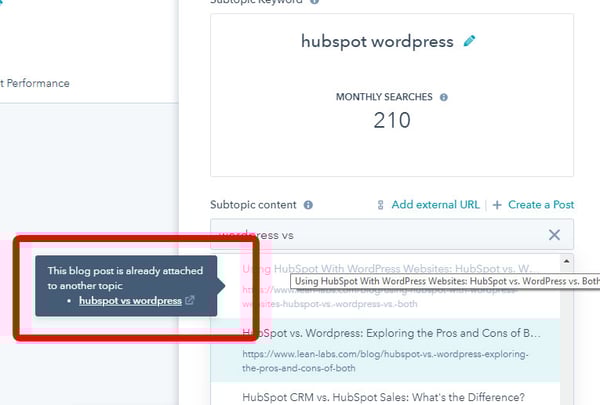
Task: Click the external link icon after hubspot vs wordpress
Action: pos(189,300)
